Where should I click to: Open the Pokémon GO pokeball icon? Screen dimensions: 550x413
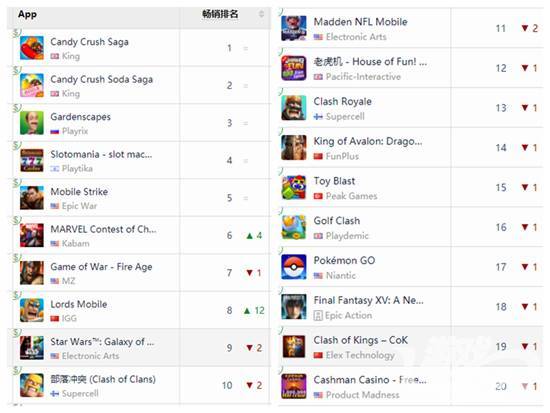coord(294,267)
